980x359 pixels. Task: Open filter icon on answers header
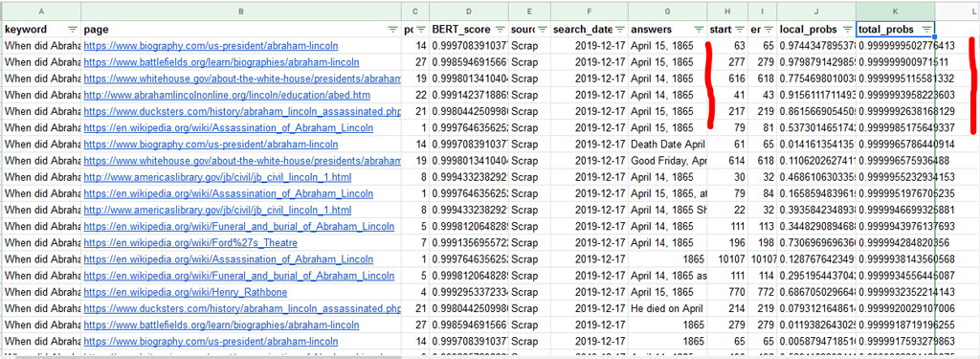[699, 30]
